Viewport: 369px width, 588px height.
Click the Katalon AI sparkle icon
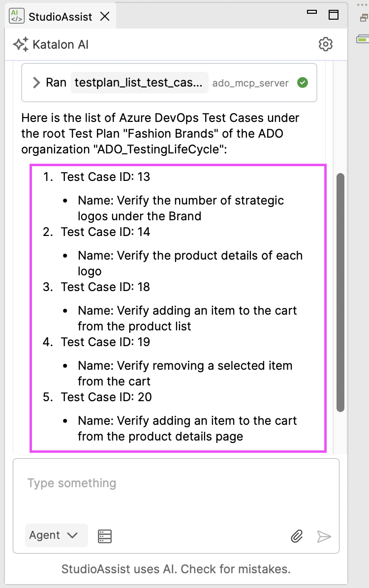[20, 44]
